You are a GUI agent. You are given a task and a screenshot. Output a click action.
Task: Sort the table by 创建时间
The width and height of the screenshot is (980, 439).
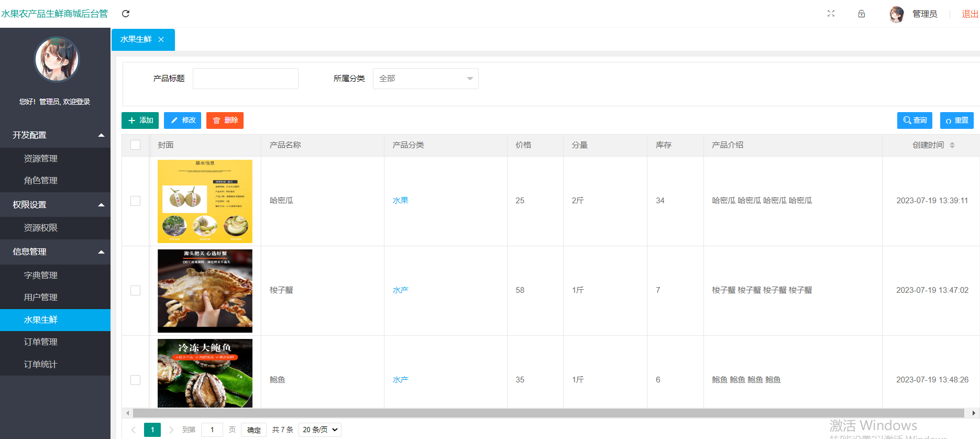click(x=952, y=145)
